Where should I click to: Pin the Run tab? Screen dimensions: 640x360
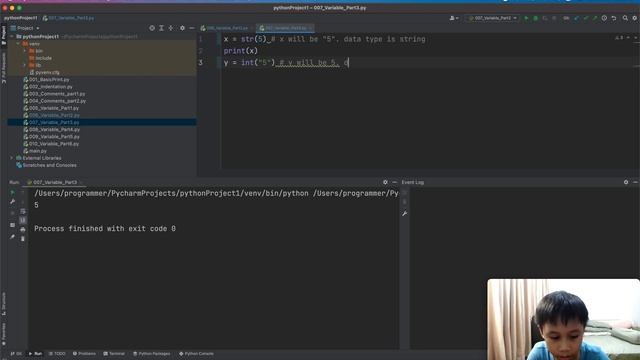click(x=12, y=237)
